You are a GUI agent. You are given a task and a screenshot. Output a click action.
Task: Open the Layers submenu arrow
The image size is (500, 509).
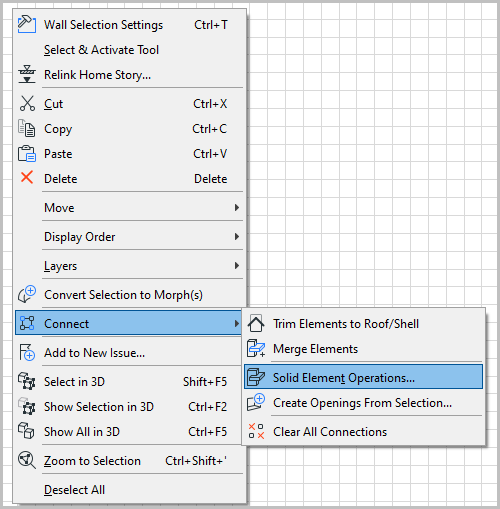click(x=237, y=265)
